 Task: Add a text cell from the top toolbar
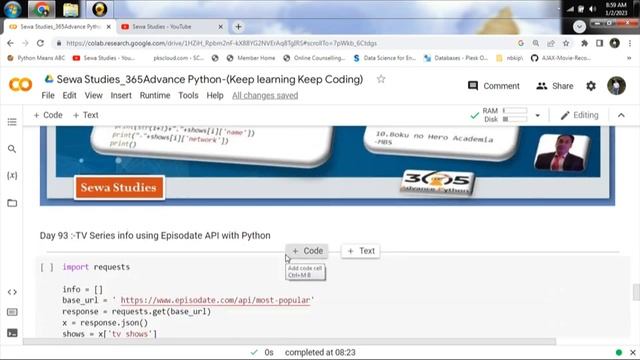[85, 115]
